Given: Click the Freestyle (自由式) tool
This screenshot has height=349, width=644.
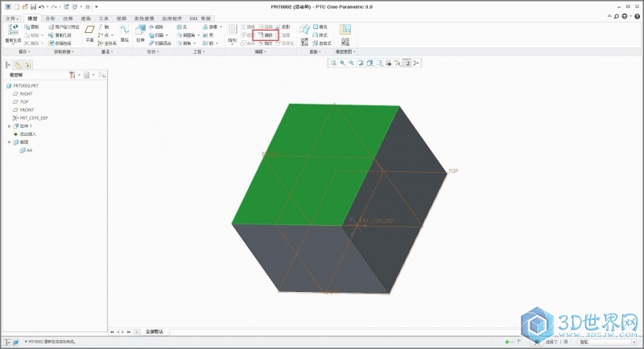Looking at the screenshot, I should point(322,43).
